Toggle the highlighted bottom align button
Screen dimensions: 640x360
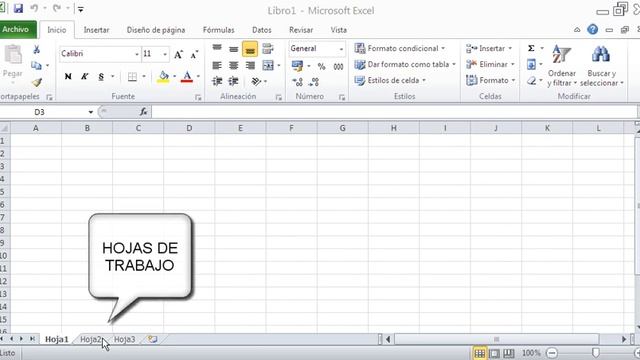[x=250, y=49]
